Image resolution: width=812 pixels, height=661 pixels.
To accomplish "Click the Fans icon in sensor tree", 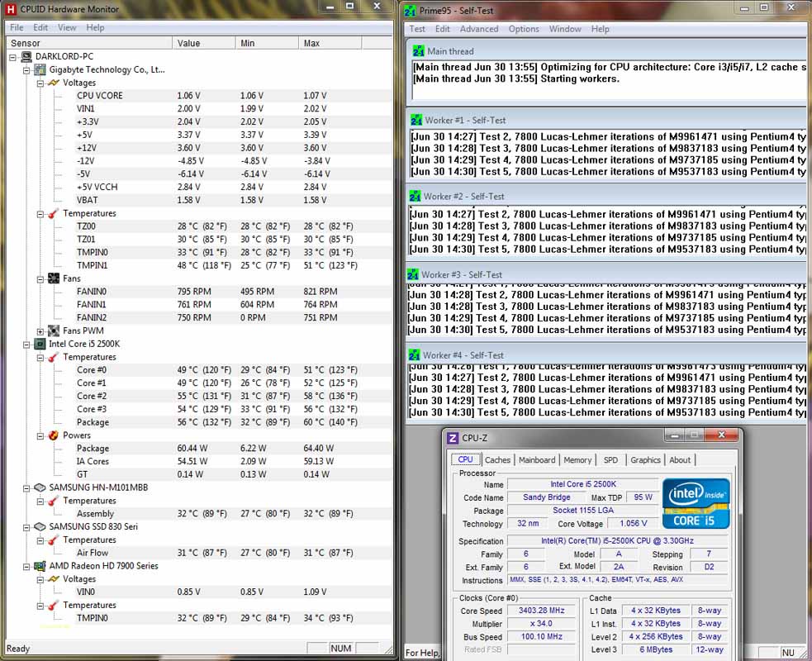I will tap(54, 278).
